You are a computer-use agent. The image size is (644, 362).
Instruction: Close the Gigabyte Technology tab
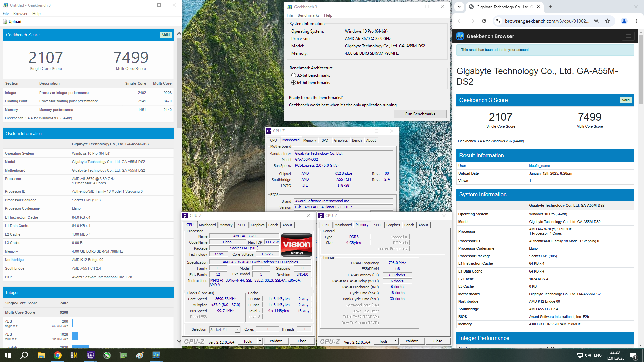click(x=538, y=7)
